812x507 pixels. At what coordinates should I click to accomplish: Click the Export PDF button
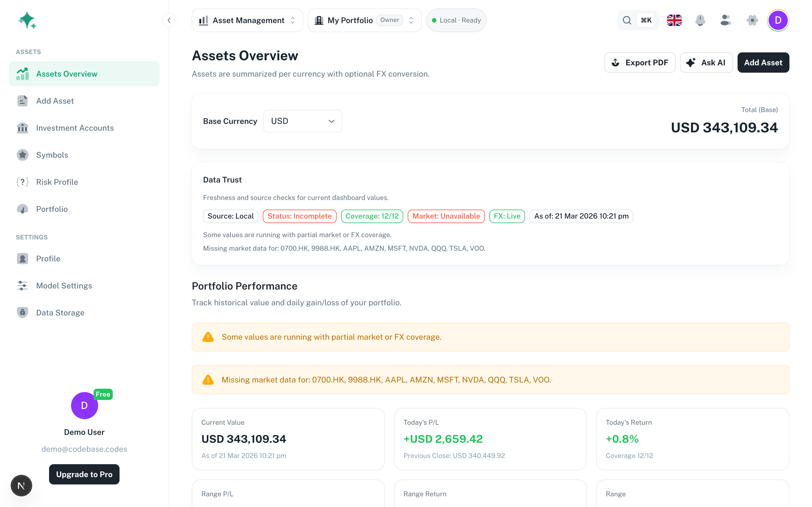pos(639,62)
